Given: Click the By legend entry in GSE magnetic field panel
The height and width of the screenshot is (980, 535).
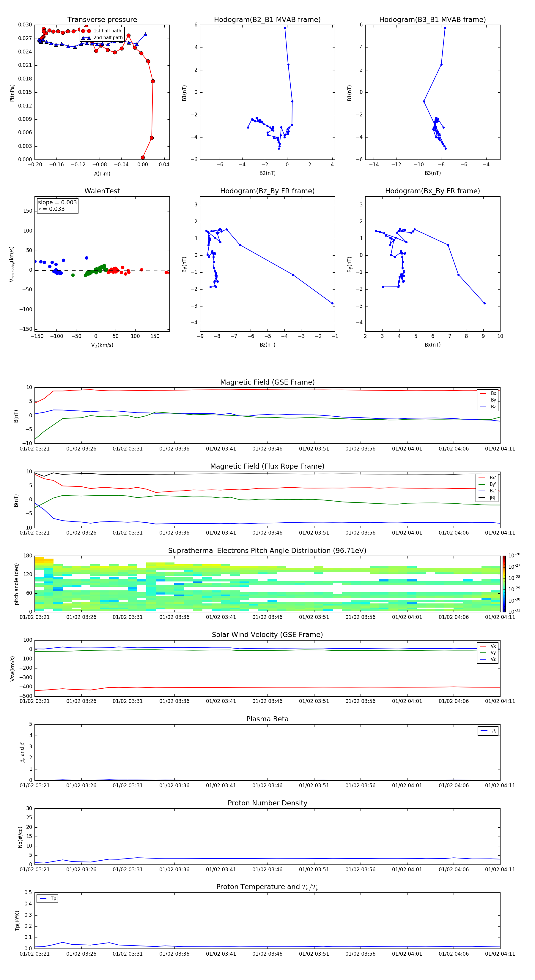Looking at the screenshot, I should point(488,400).
